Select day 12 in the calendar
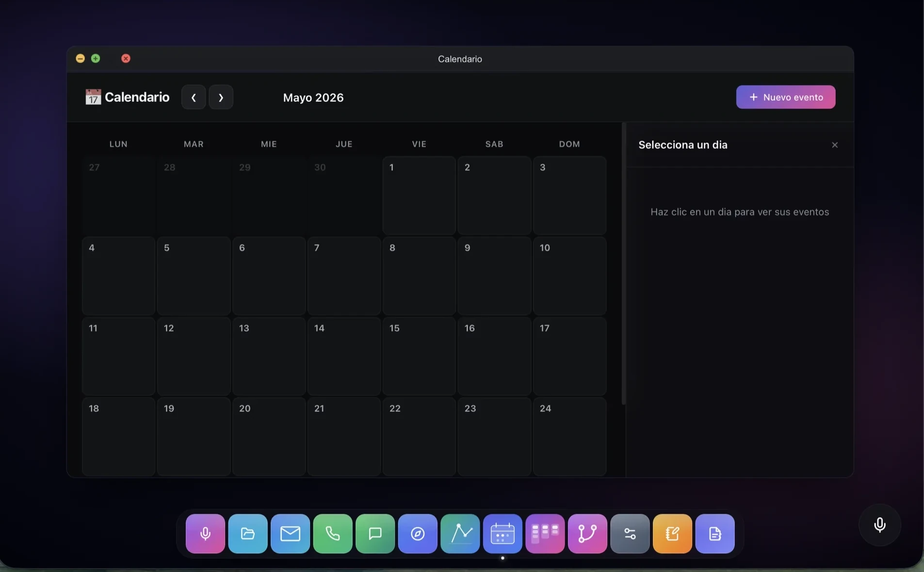The width and height of the screenshot is (924, 572). pyautogui.click(x=194, y=357)
